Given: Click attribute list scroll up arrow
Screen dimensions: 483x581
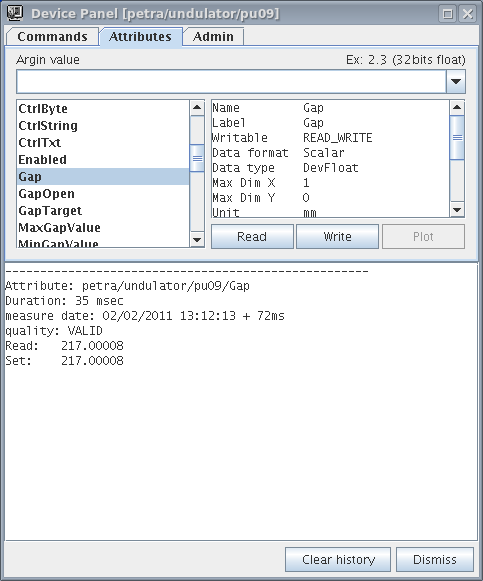Looking at the screenshot, I should (197, 108).
